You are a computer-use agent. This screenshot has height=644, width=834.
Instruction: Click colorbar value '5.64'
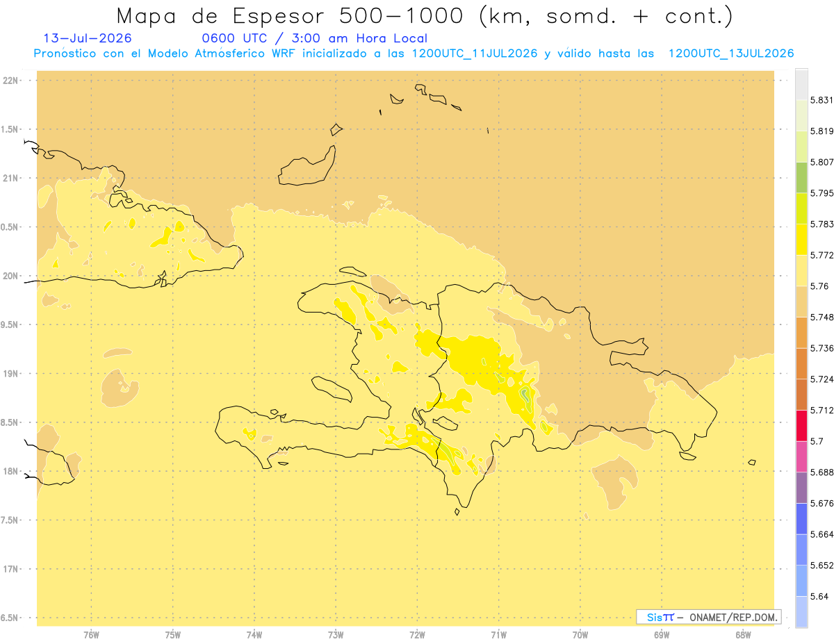click(819, 596)
